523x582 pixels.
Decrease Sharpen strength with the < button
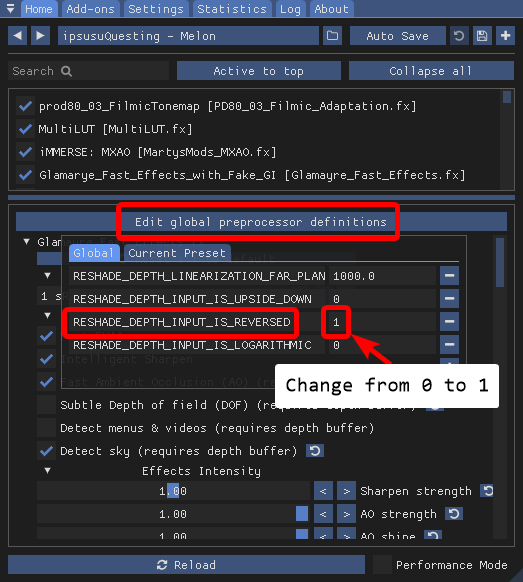click(x=323, y=491)
